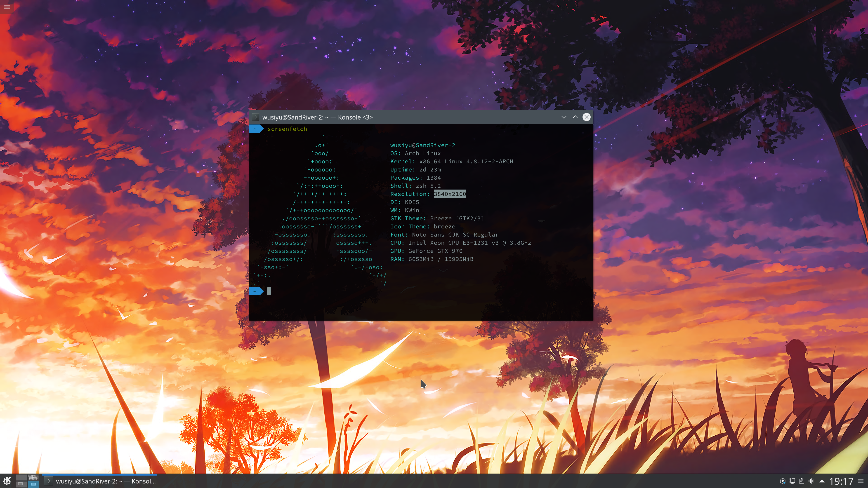This screenshot has width=868, height=488.
Task: Minimize the Konsole window
Action: 564,117
